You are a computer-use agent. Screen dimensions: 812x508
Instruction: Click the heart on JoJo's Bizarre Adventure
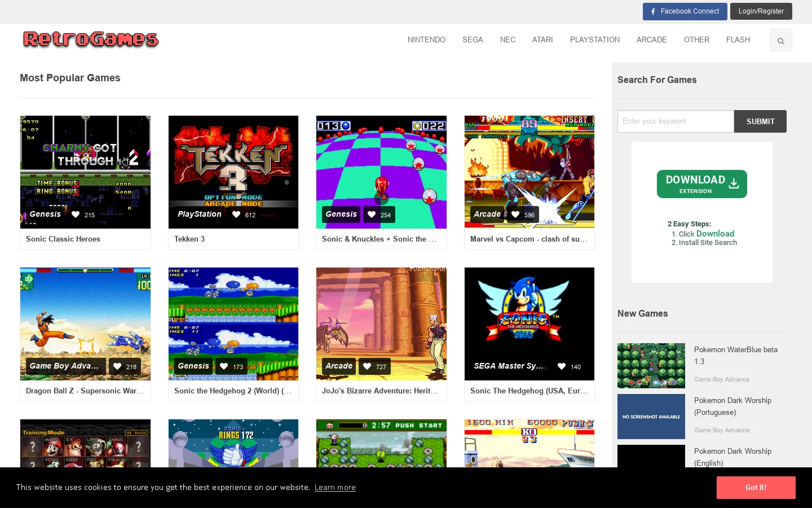point(367,366)
